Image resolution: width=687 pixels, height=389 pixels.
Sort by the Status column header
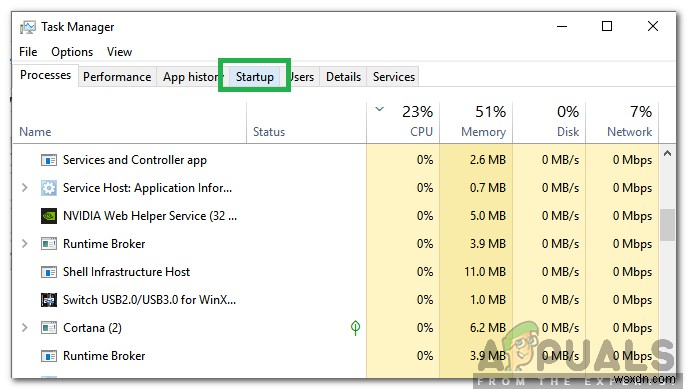306,123
